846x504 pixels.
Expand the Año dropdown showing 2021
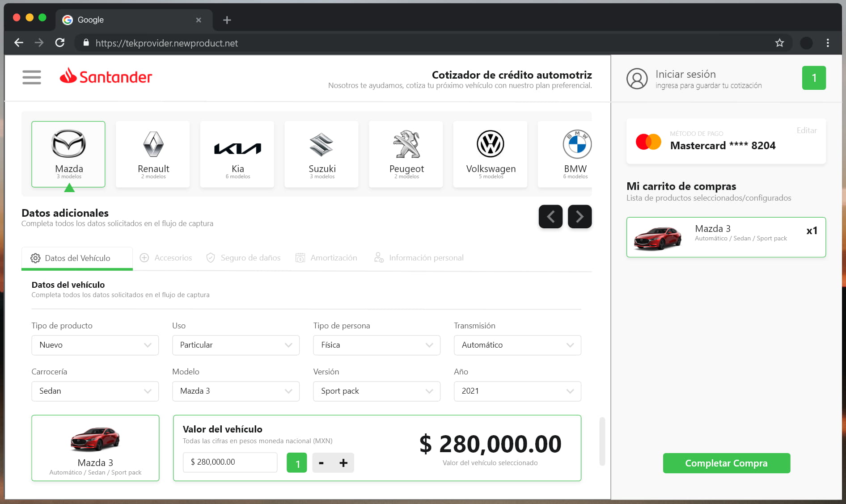(517, 391)
